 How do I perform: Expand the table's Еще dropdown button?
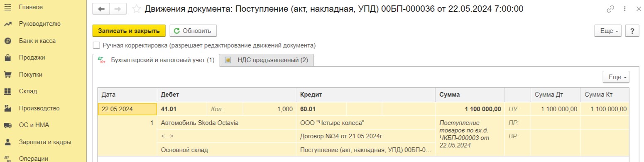[616, 77]
